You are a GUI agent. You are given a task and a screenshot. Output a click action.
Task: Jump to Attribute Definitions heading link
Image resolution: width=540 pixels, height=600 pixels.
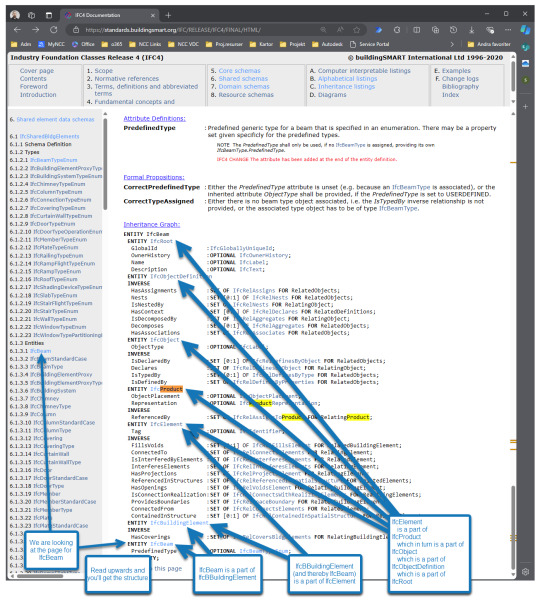click(x=154, y=119)
